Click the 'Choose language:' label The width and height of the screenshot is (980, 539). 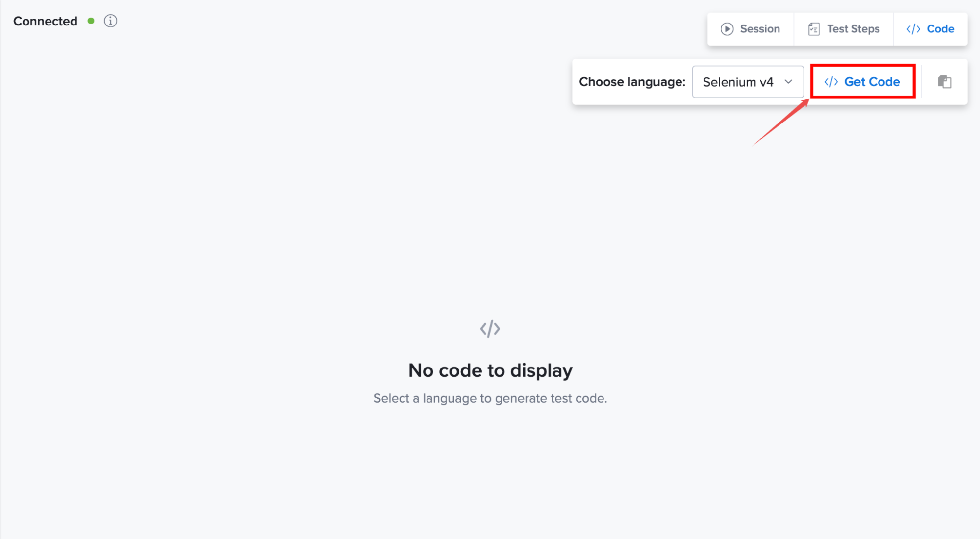(x=632, y=82)
